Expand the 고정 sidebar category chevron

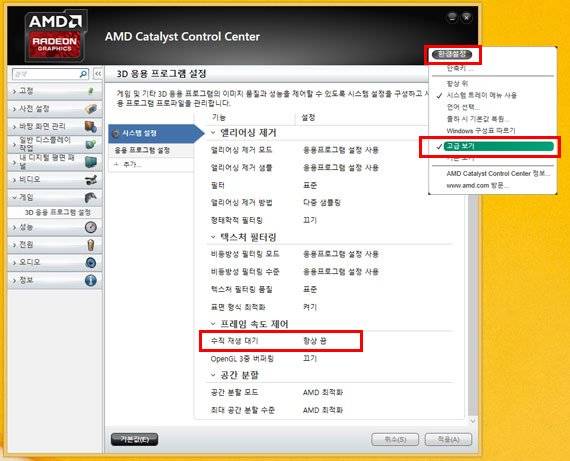coord(15,91)
